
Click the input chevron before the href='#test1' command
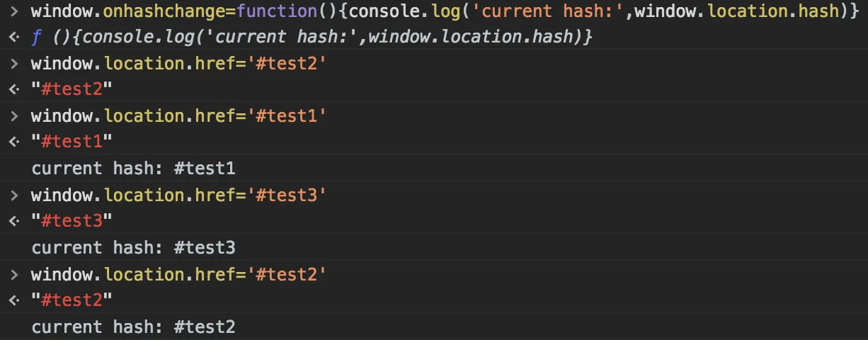(x=13, y=115)
